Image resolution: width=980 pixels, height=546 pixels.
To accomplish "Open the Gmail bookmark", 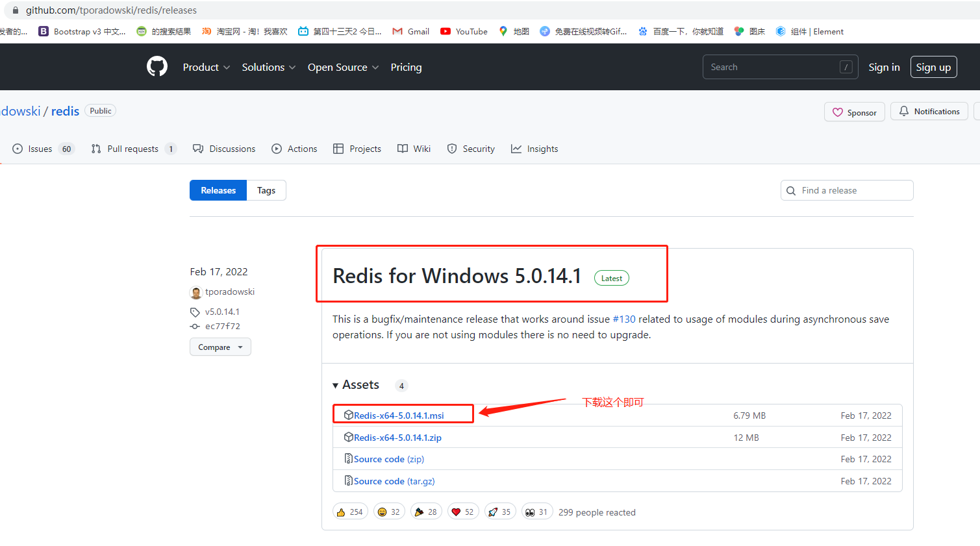I will [411, 31].
